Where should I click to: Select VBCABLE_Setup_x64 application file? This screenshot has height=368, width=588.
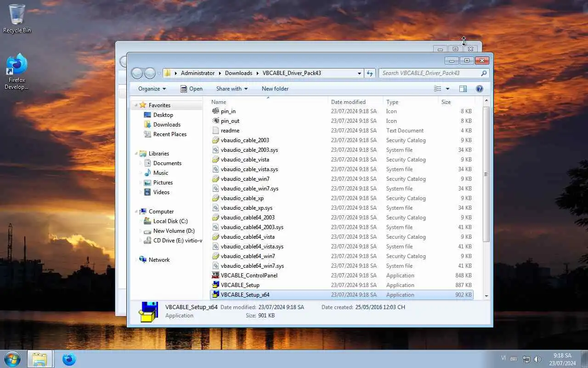(x=341, y=295)
